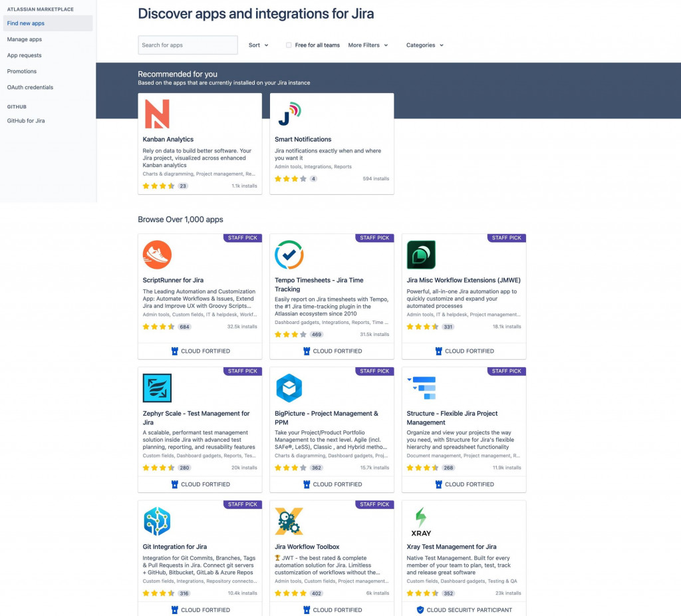
Task: Click the star rating on Kanban Analytics
Action: click(x=158, y=186)
